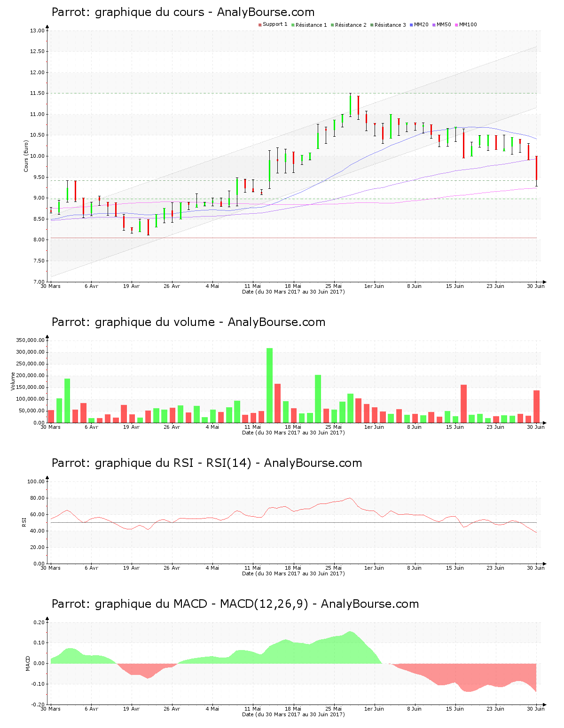This screenshot has width=564, height=728.
Task: Click '19 Avr' on the RSI chart axis
Action: pyautogui.click(x=132, y=568)
